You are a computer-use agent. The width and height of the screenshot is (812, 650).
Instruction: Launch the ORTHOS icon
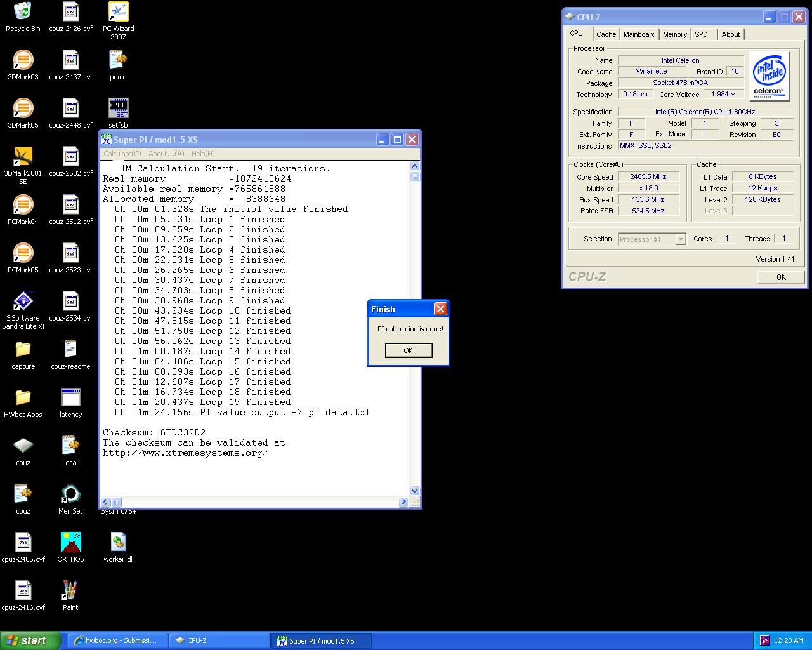click(x=70, y=548)
